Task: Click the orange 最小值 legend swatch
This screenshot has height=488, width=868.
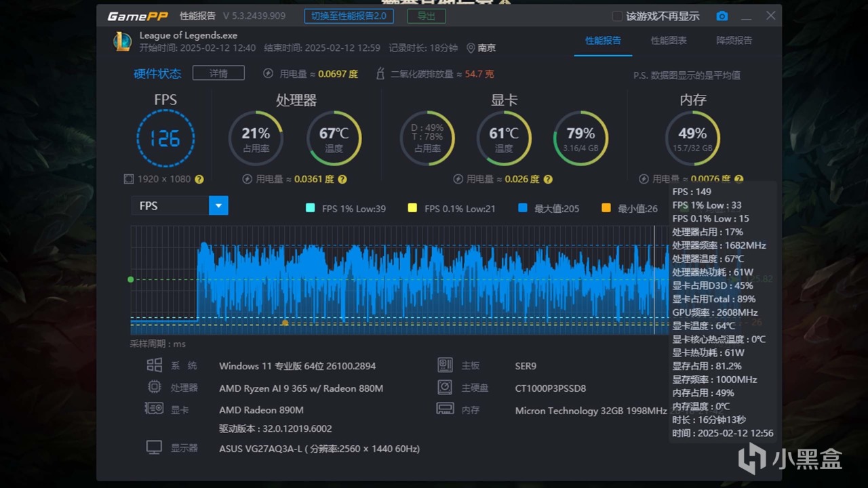Action: tap(606, 208)
